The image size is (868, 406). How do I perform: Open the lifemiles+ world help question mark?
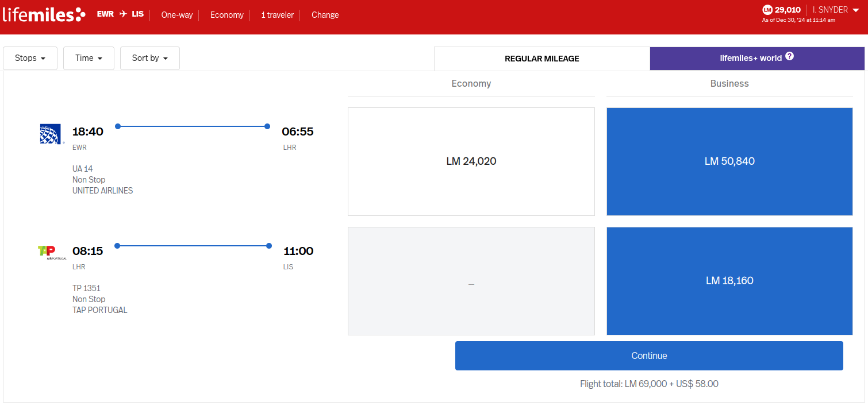[x=789, y=56]
